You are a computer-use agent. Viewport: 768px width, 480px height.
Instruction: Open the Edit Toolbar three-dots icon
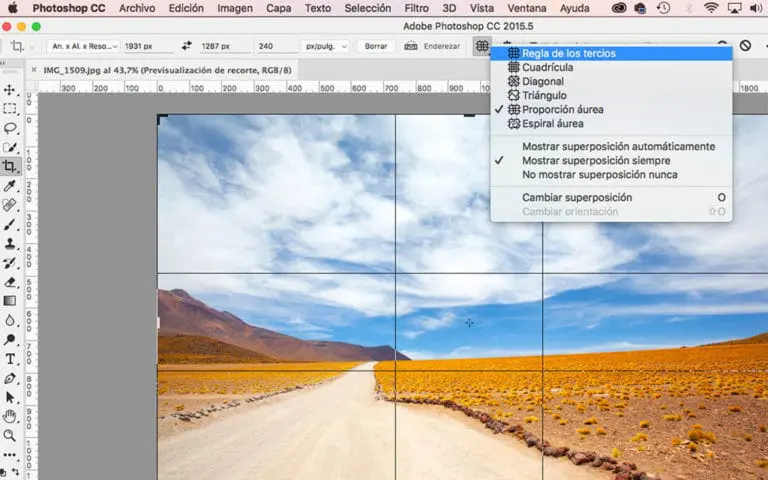pos(9,455)
